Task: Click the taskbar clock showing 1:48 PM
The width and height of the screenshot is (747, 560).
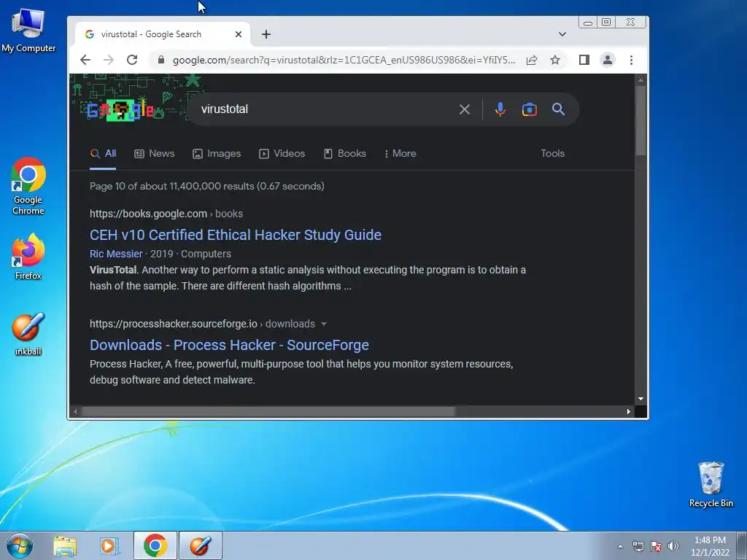Action: tap(710, 546)
